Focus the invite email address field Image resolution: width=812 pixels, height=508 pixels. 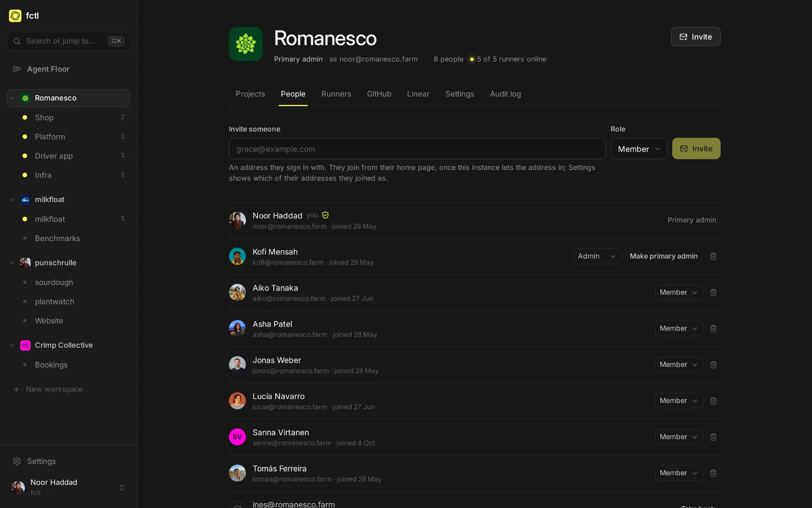point(417,149)
